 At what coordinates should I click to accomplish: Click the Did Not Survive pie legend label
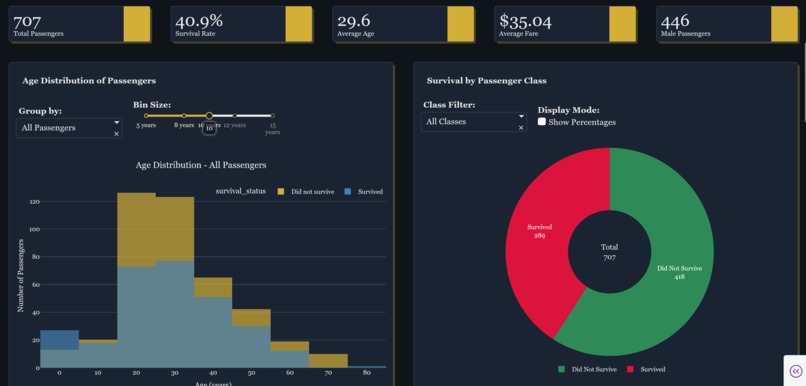[x=594, y=369]
